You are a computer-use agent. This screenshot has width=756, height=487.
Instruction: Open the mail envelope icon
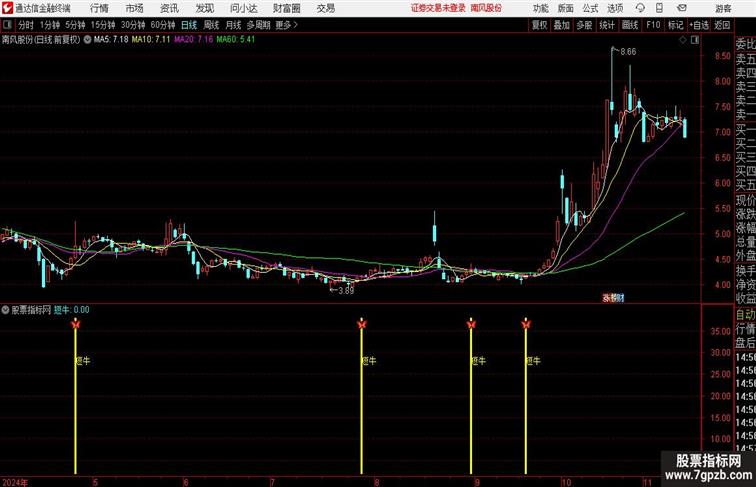click(682, 8)
